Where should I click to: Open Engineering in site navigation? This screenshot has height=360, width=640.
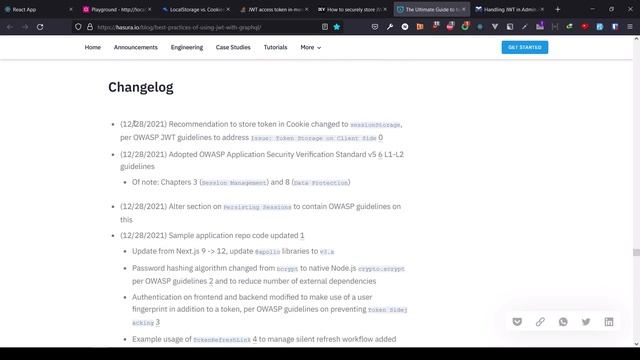point(187,47)
